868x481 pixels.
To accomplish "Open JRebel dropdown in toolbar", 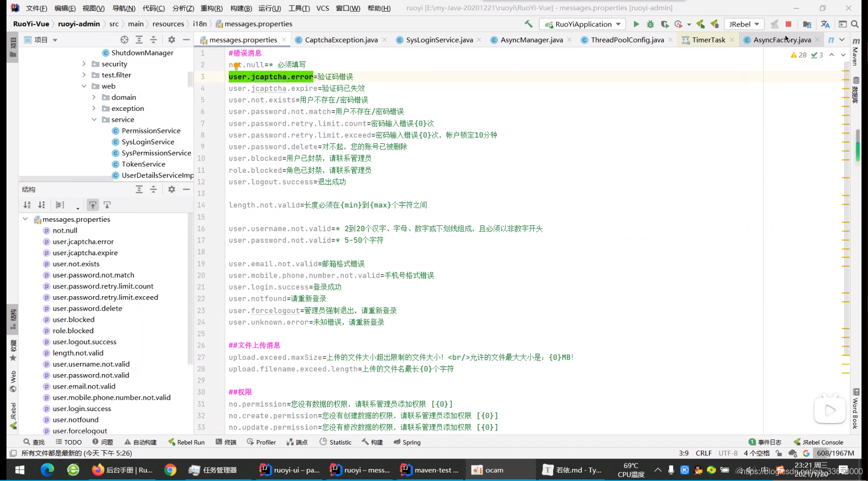I will (x=744, y=24).
